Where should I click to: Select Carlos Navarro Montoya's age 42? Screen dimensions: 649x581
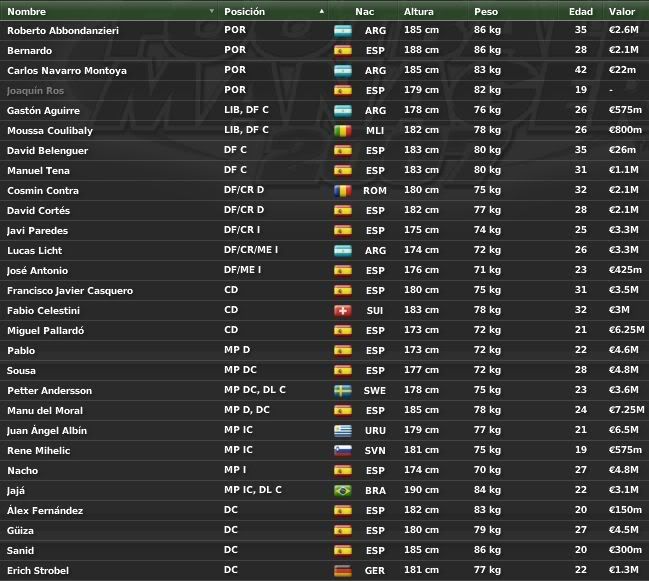point(581,70)
